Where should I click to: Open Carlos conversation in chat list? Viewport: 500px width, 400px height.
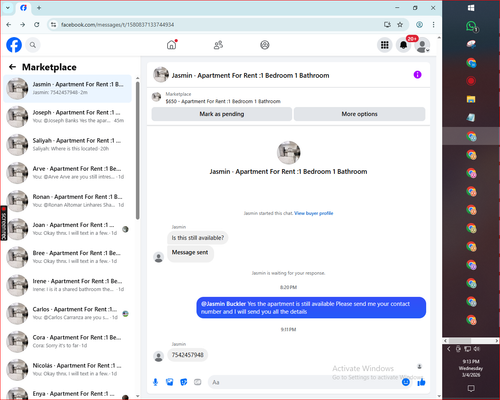coord(68,313)
